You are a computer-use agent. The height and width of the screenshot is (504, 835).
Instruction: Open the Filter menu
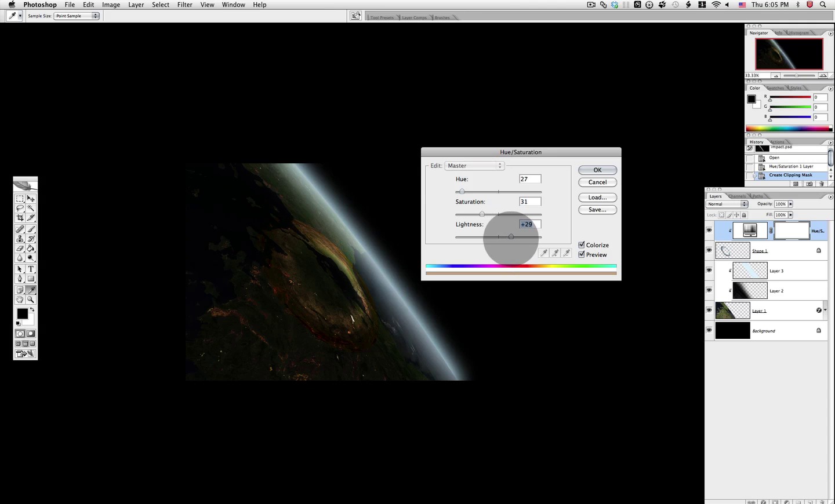(185, 5)
